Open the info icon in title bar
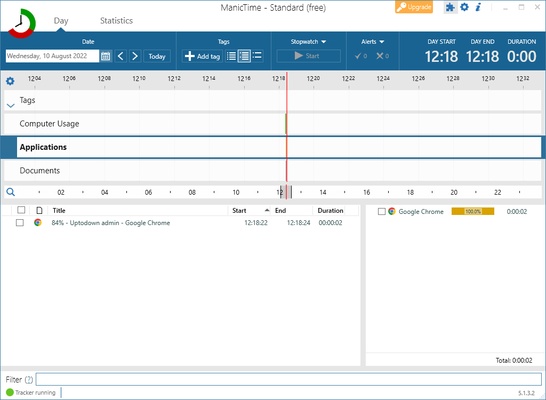 [478, 7]
